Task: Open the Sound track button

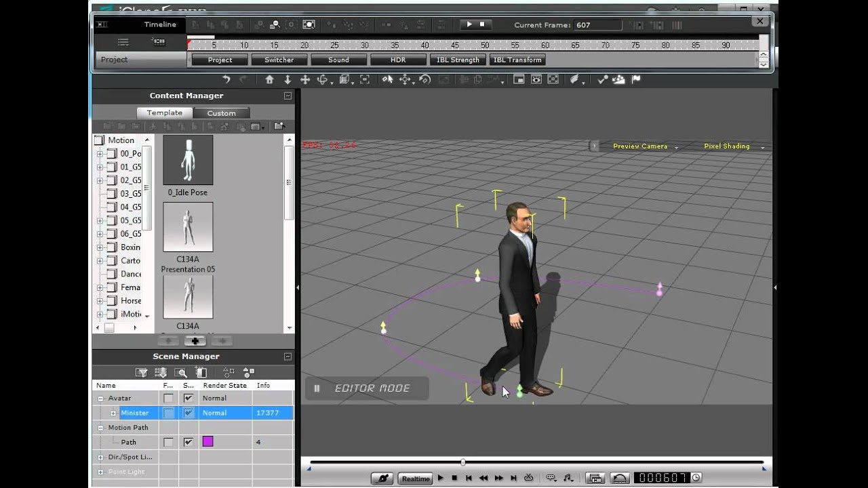Action: [338, 60]
